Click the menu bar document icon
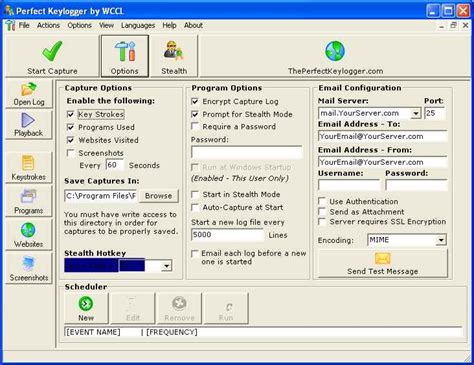Image resolution: width=474 pixels, height=365 pixels. (x=10, y=25)
